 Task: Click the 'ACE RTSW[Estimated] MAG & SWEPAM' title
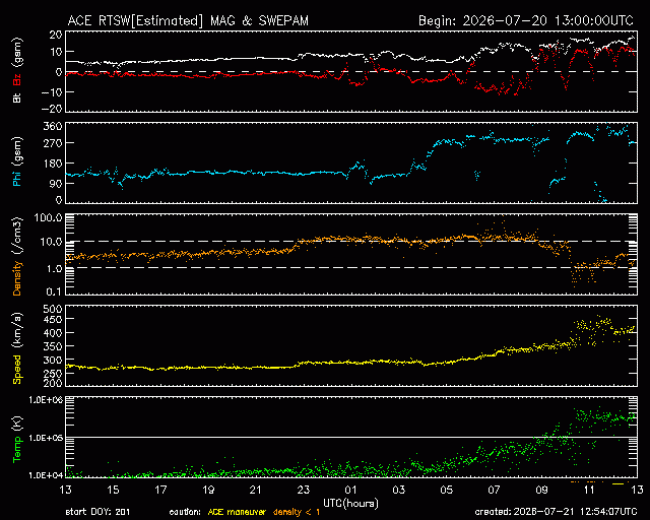(x=188, y=21)
